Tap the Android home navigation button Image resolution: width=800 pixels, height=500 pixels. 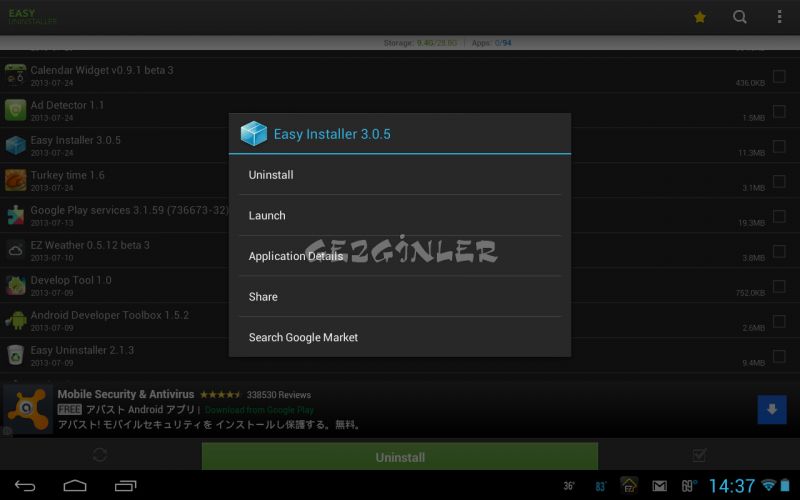(75, 486)
